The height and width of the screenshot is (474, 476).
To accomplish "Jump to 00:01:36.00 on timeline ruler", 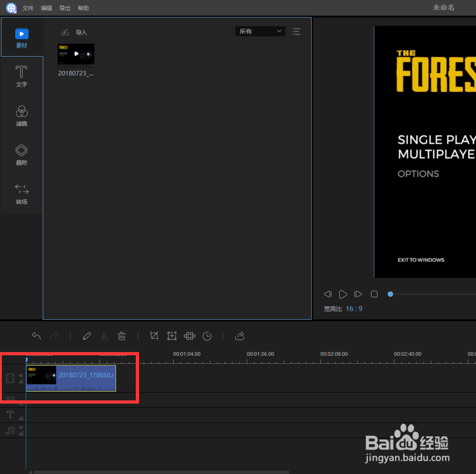I will (260, 354).
